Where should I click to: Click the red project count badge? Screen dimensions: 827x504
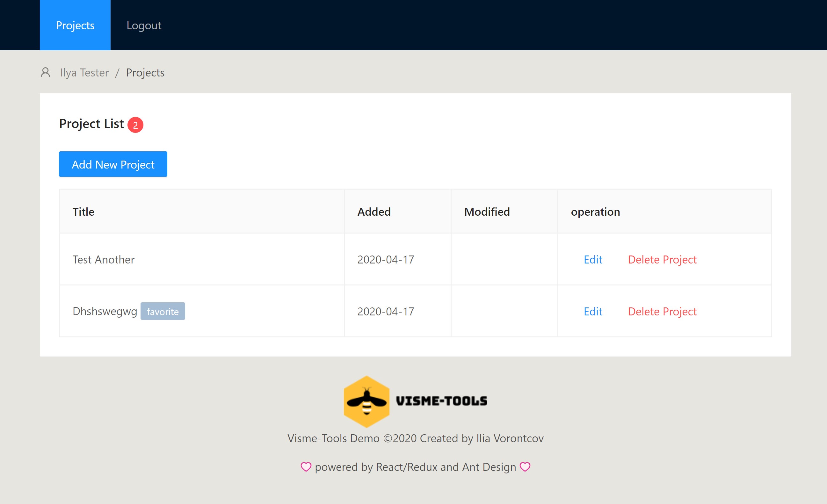tap(135, 125)
